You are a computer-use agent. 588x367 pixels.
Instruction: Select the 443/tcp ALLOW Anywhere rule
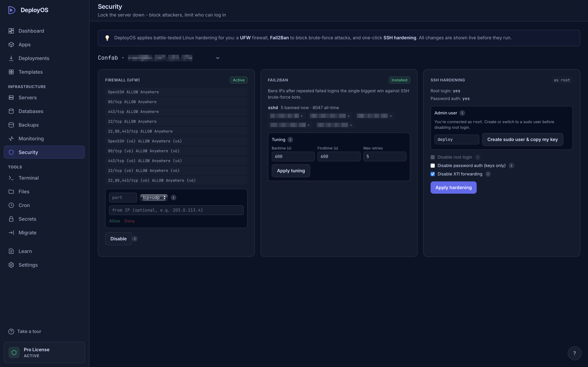176,112
